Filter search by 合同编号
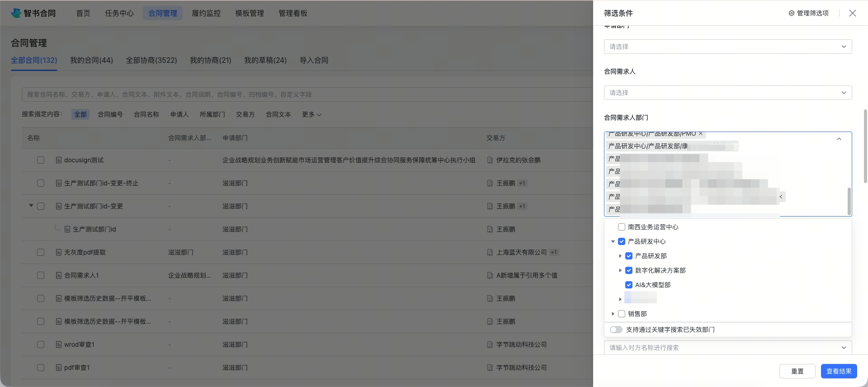Image resolution: width=868 pixels, height=387 pixels. tap(110, 114)
